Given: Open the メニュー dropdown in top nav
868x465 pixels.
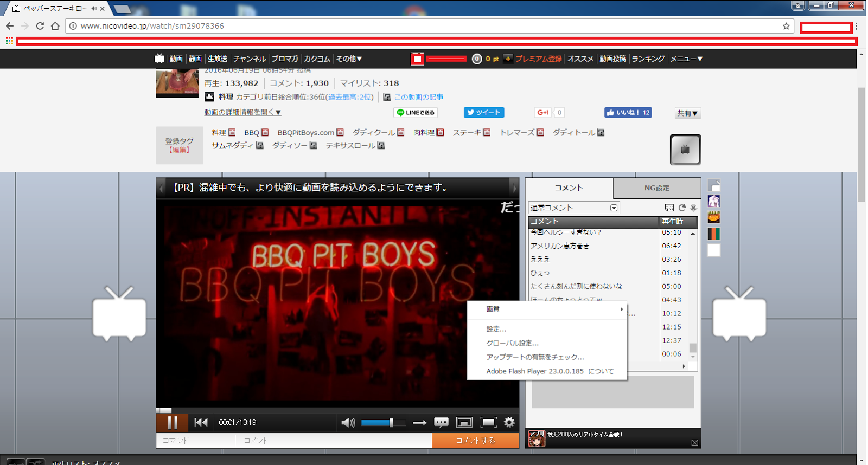Looking at the screenshot, I should 686,59.
